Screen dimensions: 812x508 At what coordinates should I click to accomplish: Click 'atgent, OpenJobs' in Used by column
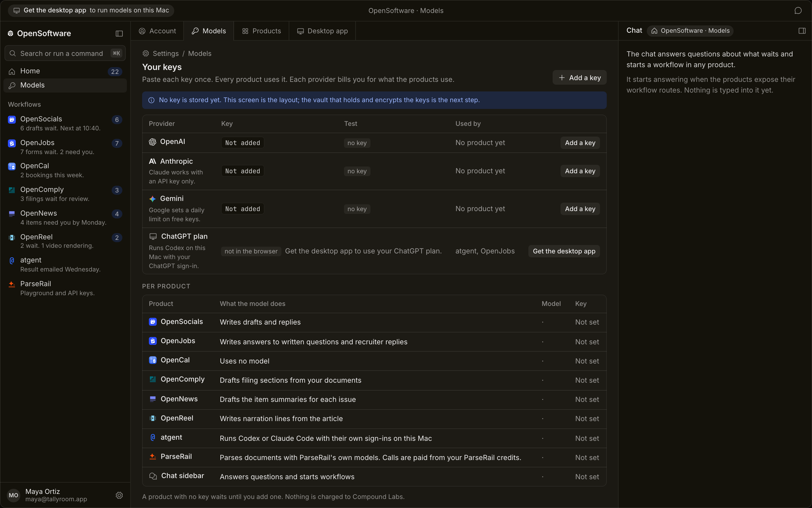point(485,251)
